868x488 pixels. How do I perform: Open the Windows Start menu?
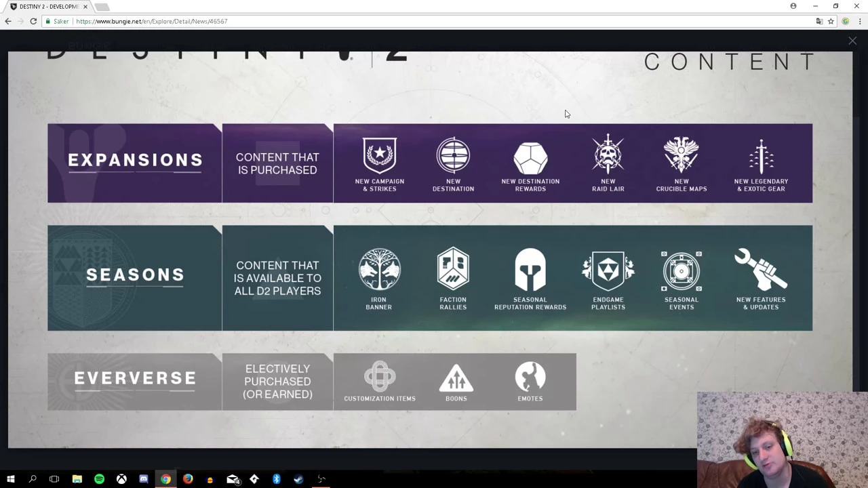[x=10, y=479]
